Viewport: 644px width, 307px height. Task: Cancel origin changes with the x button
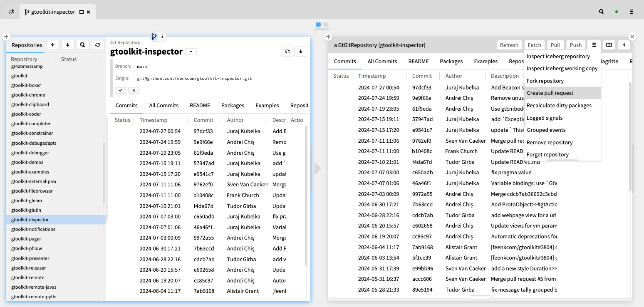click(x=134, y=90)
